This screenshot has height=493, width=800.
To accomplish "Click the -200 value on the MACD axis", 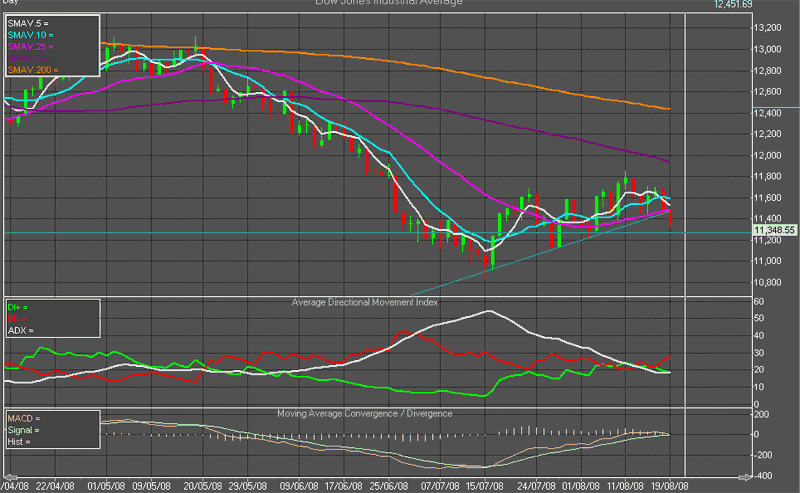I will pos(761,455).
